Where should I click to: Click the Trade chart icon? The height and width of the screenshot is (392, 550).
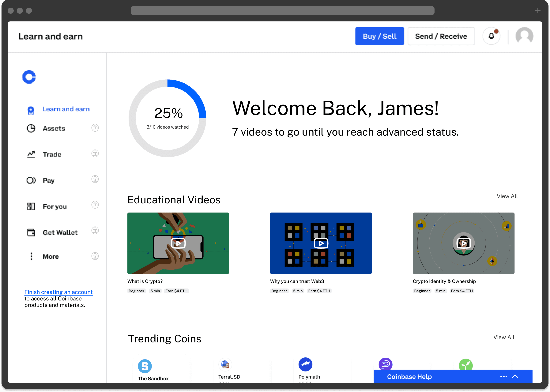coord(31,154)
